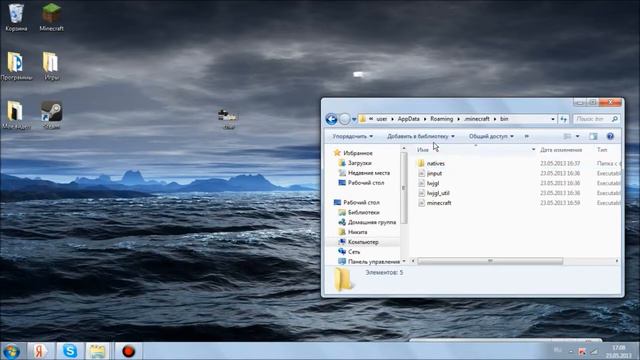The height and width of the screenshot is (360, 640).
Task: Launch the Minecraft desktop shortcut
Action: (x=51, y=17)
